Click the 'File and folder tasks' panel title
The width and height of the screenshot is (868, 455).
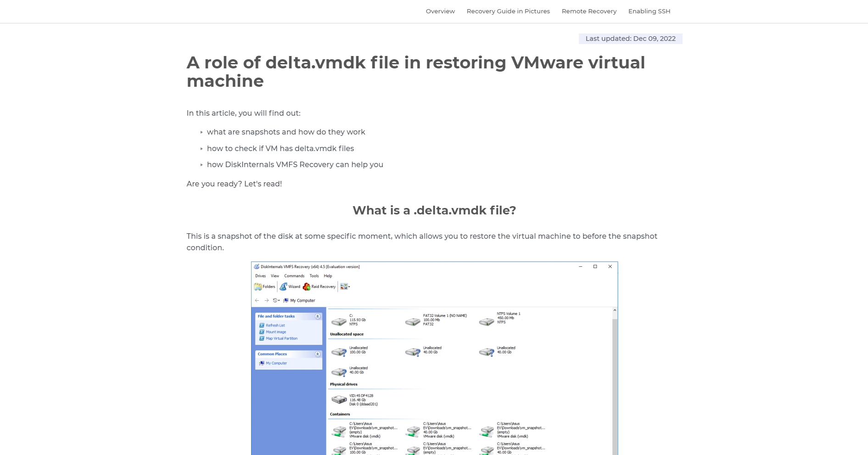[276, 316]
